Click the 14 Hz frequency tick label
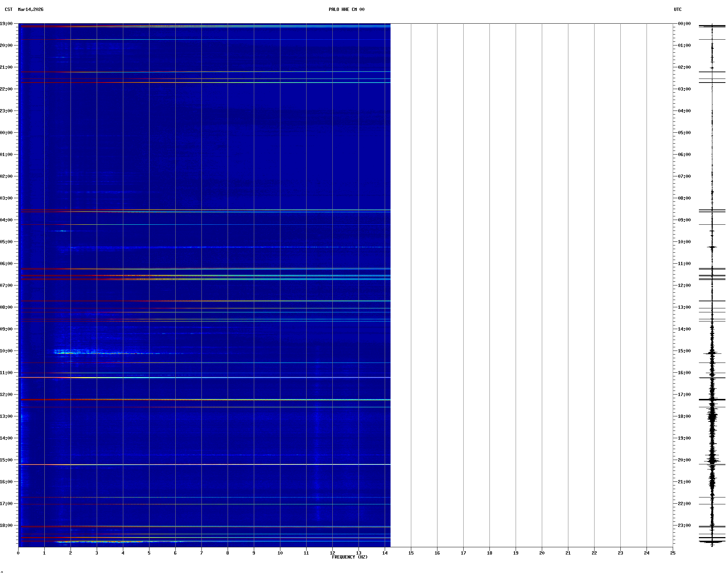The width and height of the screenshot is (728, 576). point(385,553)
